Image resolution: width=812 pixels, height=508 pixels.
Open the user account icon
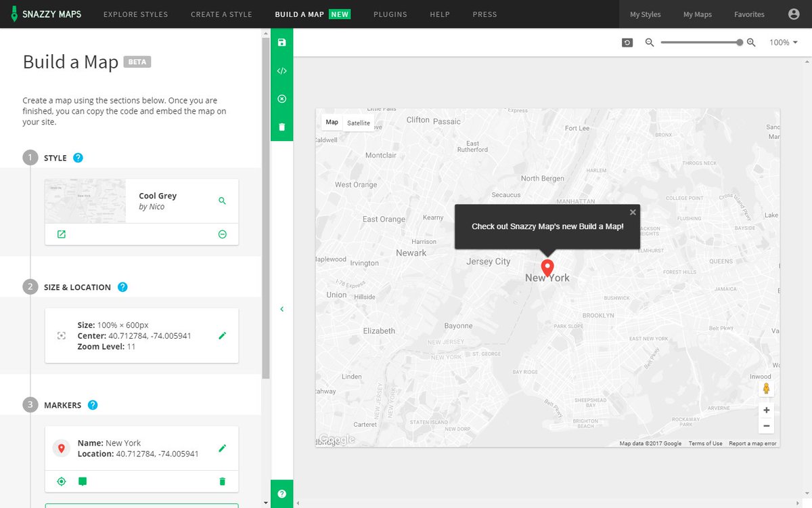(794, 14)
